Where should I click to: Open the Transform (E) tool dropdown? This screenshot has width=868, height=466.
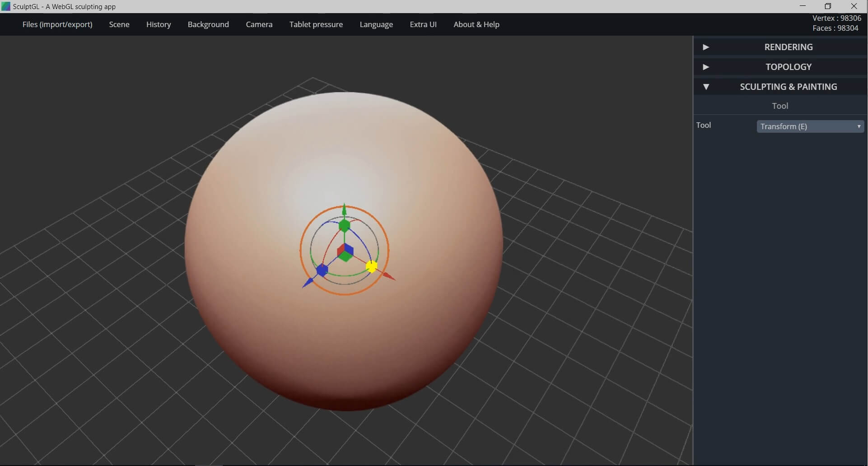pos(810,126)
